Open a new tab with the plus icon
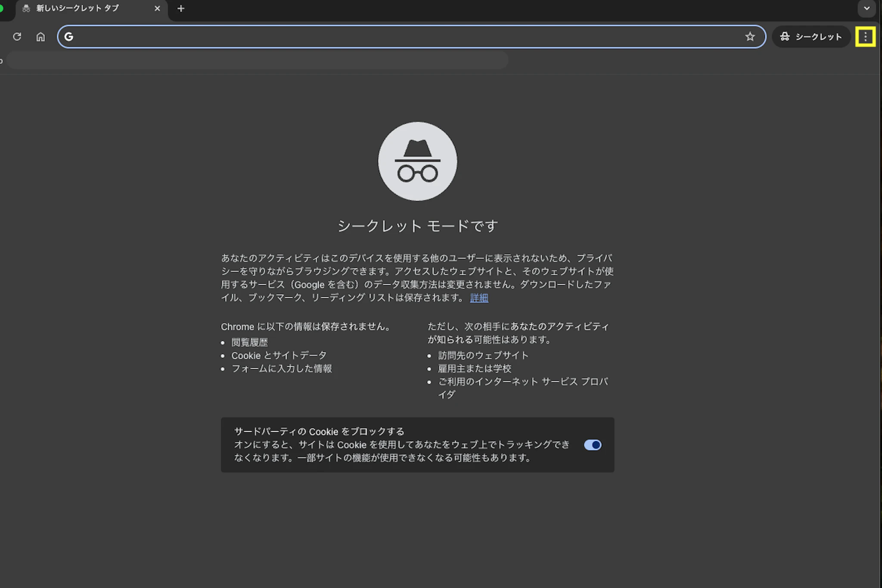Viewport: 882px width, 588px height. (x=181, y=9)
